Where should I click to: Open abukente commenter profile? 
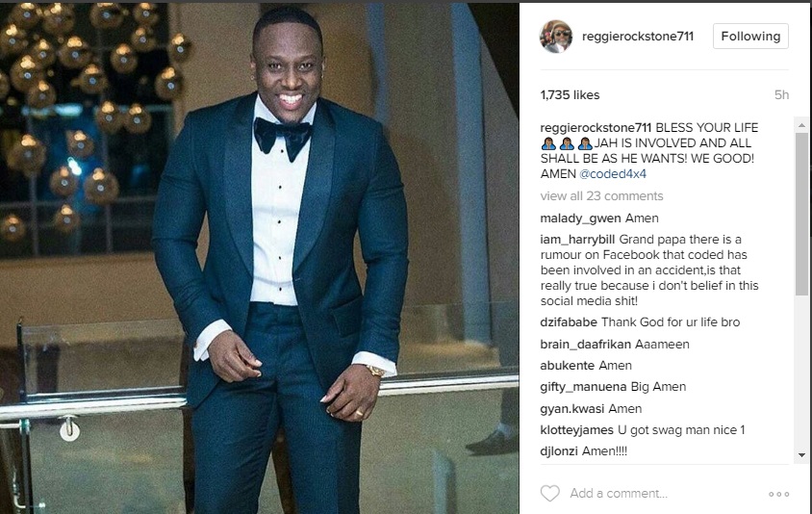(567, 366)
